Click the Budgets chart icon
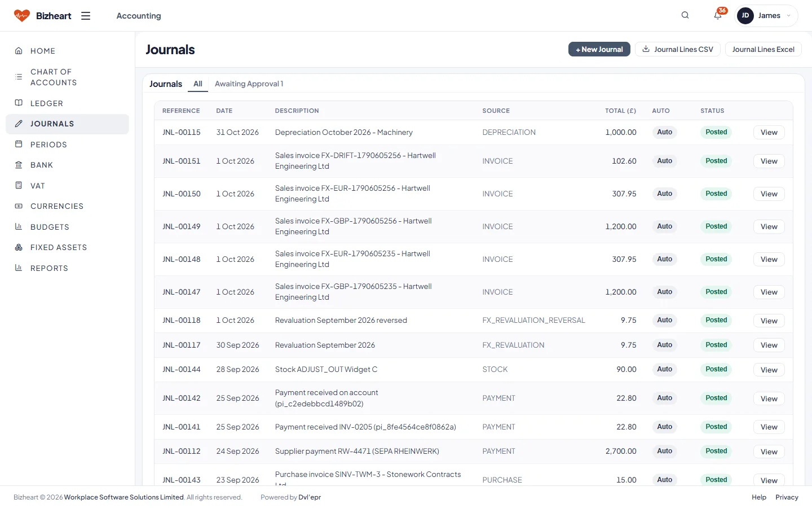This screenshot has height=508, width=812. [19, 226]
